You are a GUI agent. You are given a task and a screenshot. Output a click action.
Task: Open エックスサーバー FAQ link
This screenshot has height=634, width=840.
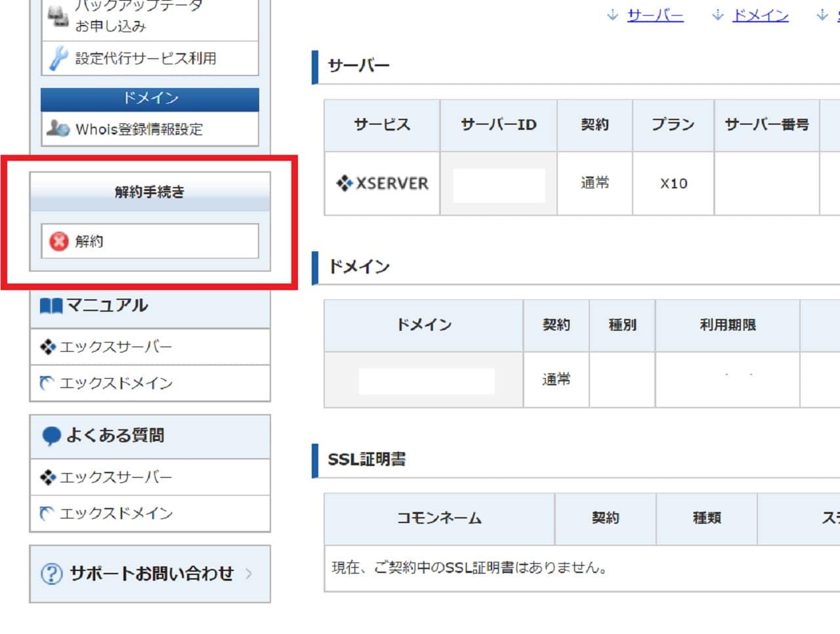[x=115, y=477]
